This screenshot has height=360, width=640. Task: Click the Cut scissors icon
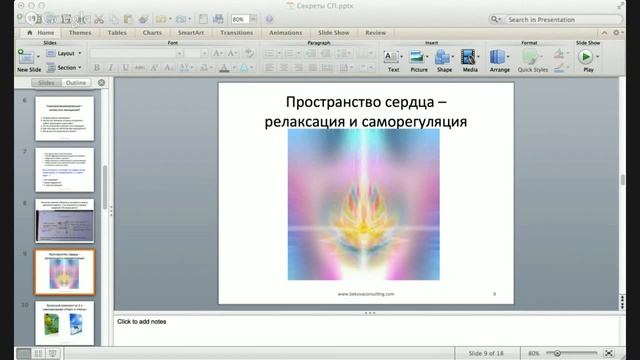99,19
